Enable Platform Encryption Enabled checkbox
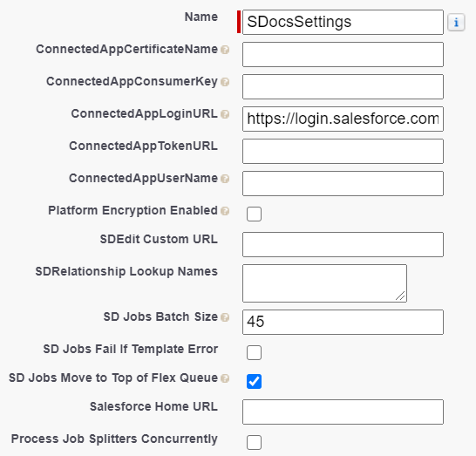Image resolution: width=476 pixels, height=456 pixels. (254, 214)
